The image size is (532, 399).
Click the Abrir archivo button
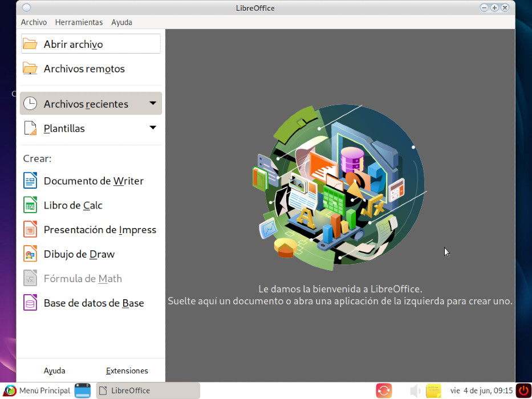91,44
